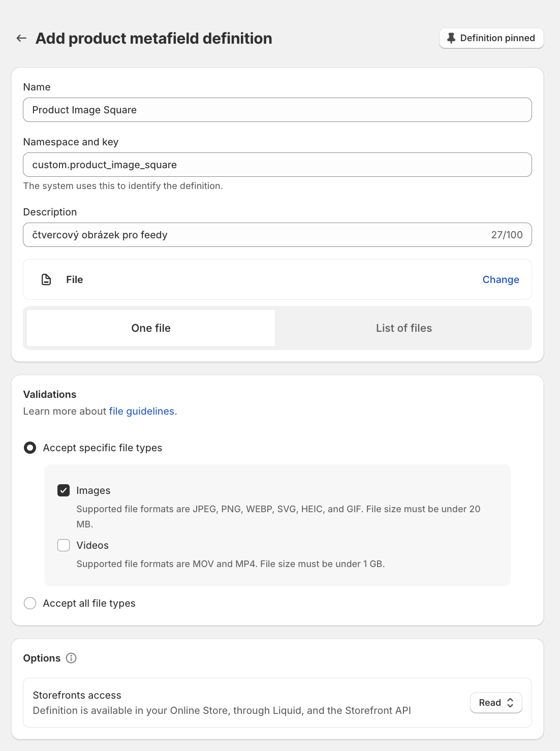Click the pin icon in Definition pinned
This screenshot has width=560, height=751.
(451, 38)
